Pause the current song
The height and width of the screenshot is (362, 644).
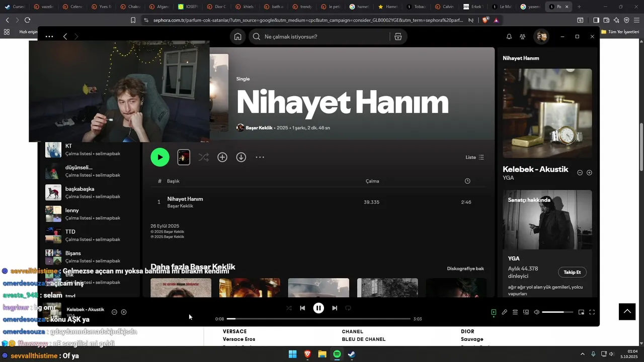pyautogui.click(x=318, y=308)
